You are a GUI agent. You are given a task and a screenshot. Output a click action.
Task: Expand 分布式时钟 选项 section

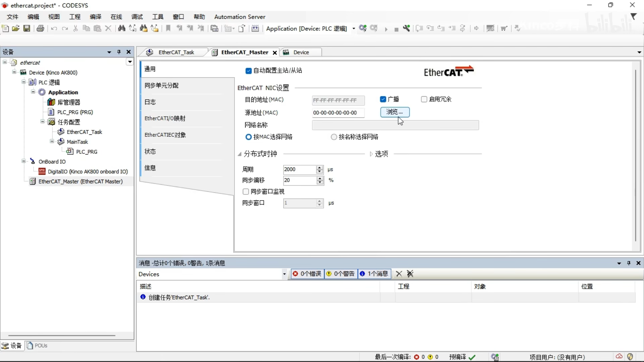371,154
